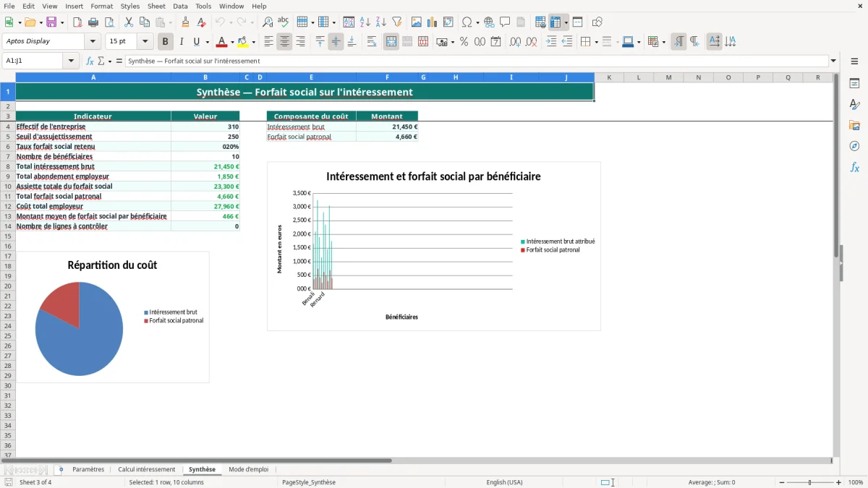Toggle Wrap Text button
This screenshot has width=868, height=488.
pos(372,42)
